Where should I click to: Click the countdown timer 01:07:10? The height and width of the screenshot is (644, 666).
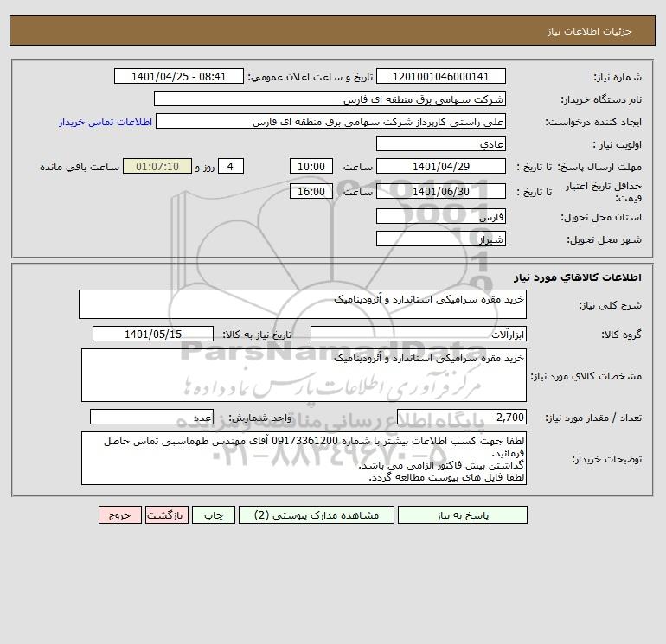pos(157,167)
